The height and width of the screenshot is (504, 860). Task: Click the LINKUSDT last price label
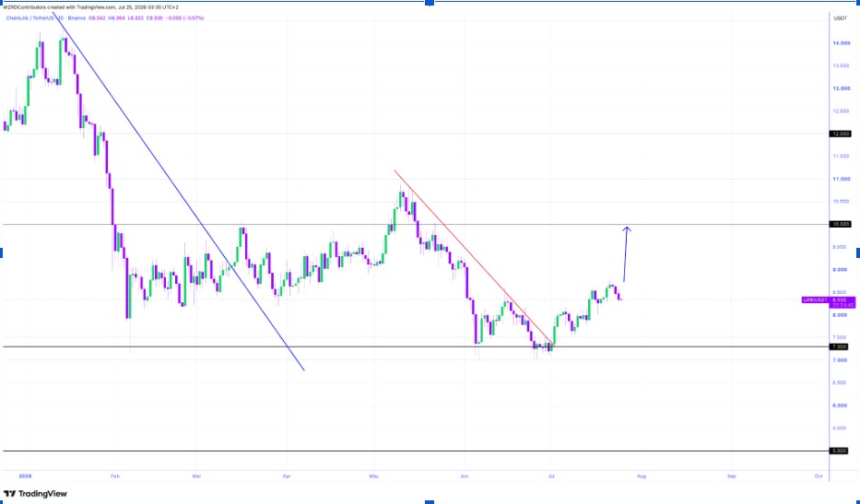pyautogui.click(x=816, y=300)
